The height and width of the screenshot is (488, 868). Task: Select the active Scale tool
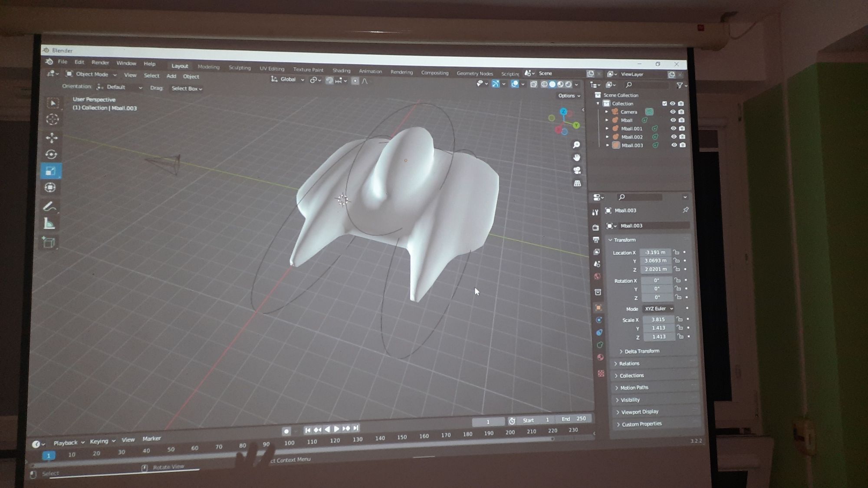click(51, 171)
